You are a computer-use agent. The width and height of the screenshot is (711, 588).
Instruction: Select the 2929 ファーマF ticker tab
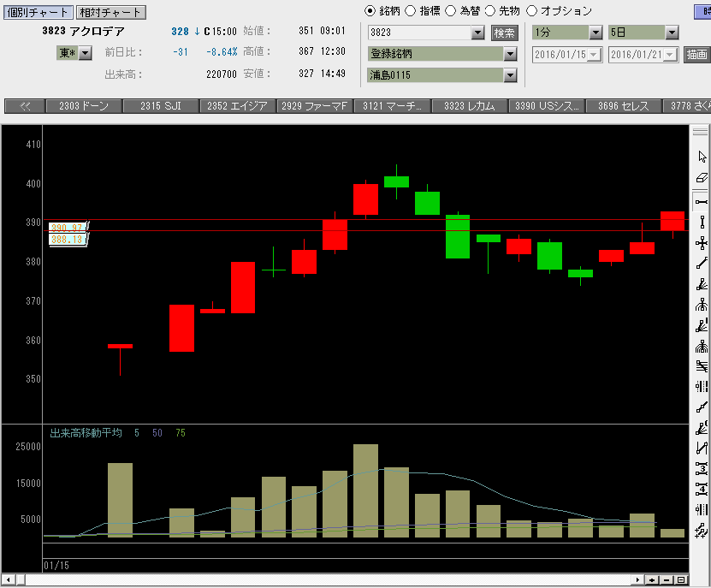[x=315, y=106]
